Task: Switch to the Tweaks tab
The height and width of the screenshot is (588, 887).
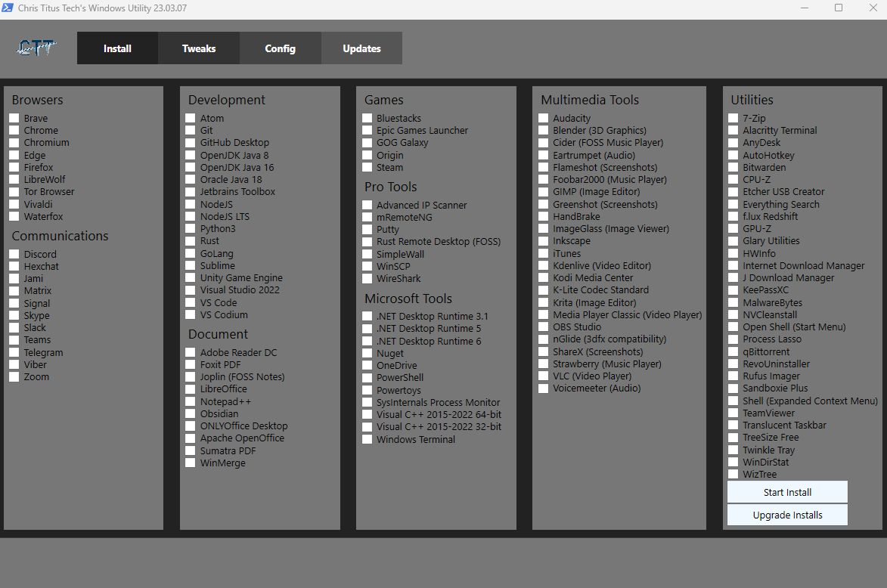Action: tap(199, 48)
